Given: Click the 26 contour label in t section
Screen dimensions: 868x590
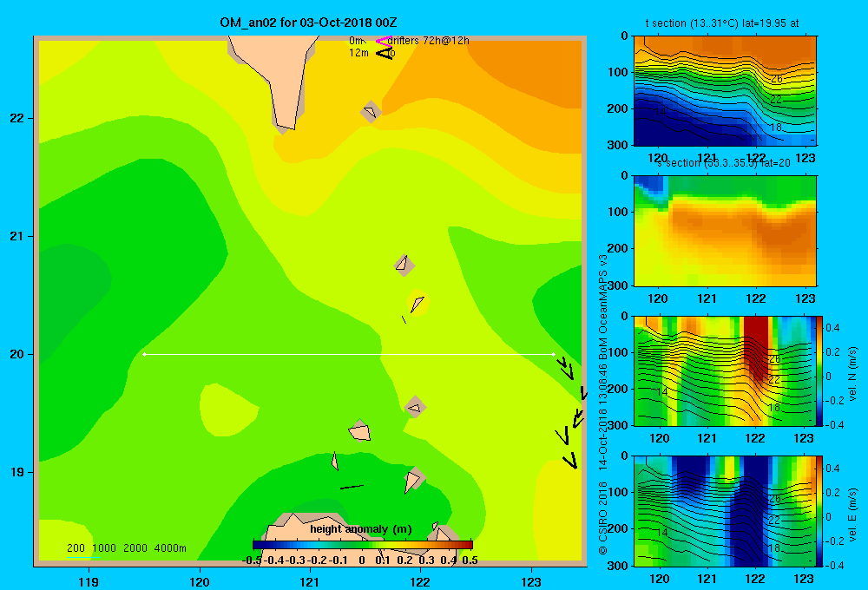Looking at the screenshot, I should 777,79.
